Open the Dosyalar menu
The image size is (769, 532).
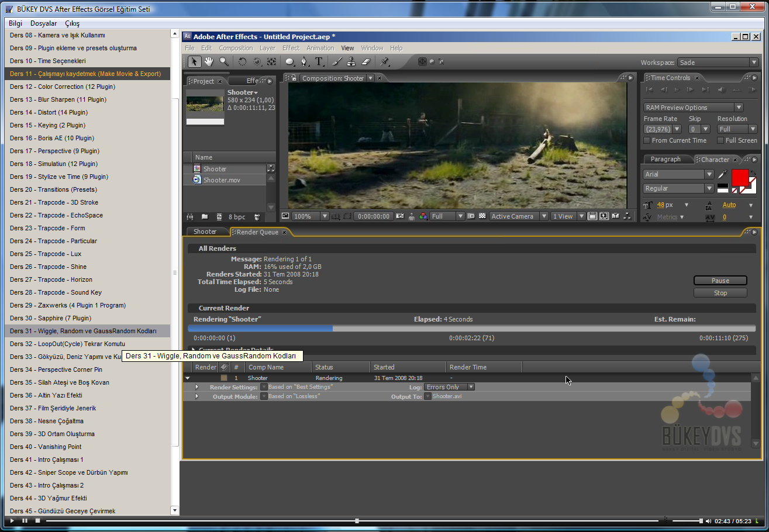tap(44, 23)
